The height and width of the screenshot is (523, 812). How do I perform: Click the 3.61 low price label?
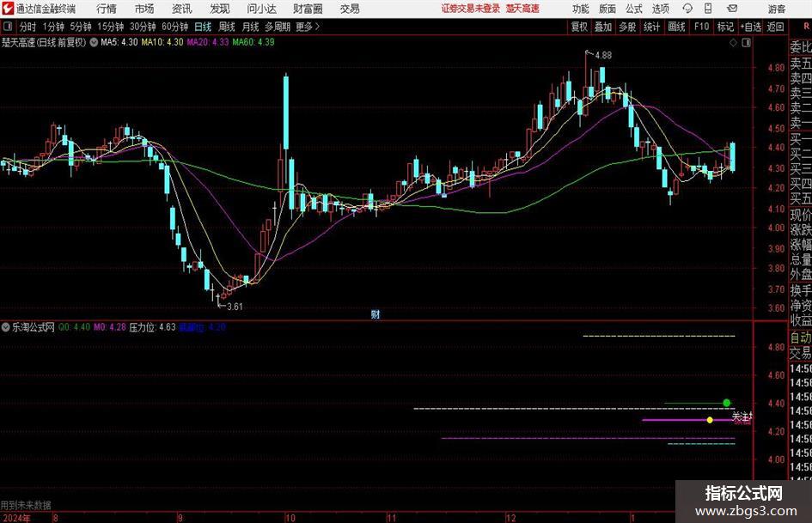click(x=235, y=307)
